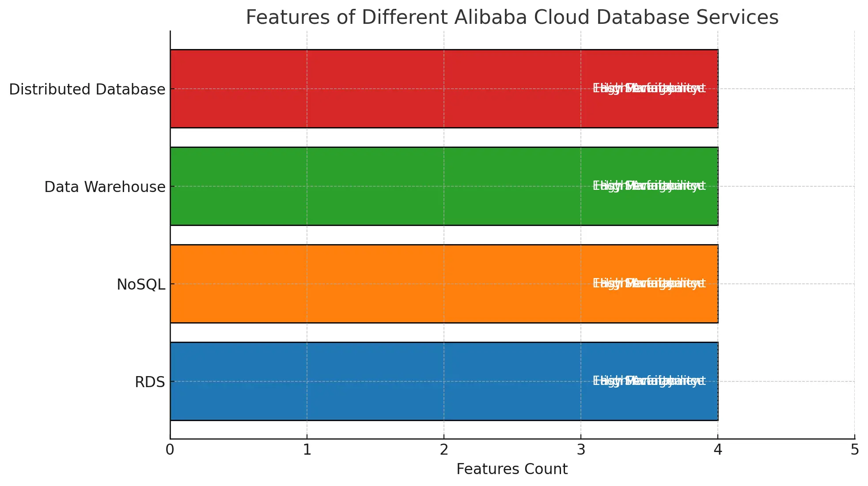Click the Features Count axis title
This screenshot has width=868, height=486.
512,469
